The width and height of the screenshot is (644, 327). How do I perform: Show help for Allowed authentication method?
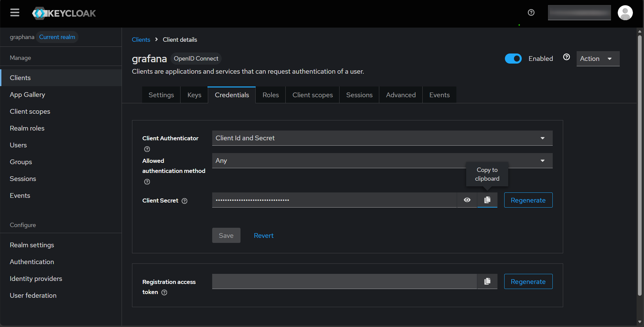click(147, 182)
